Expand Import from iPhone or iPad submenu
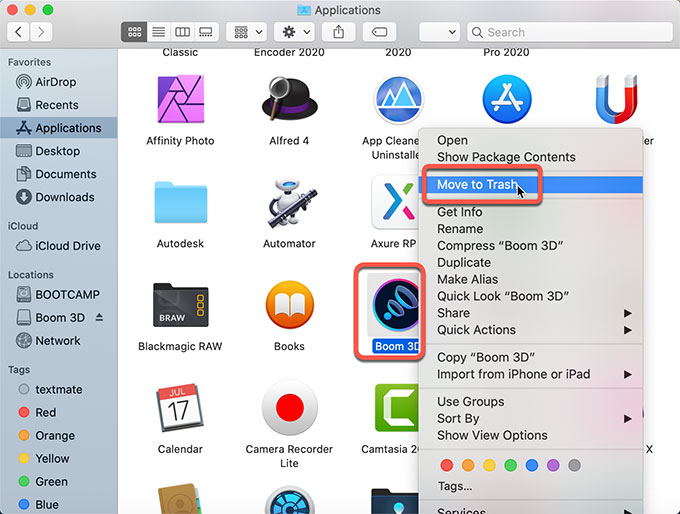This screenshot has height=514, width=680. [x=533, y=374]
